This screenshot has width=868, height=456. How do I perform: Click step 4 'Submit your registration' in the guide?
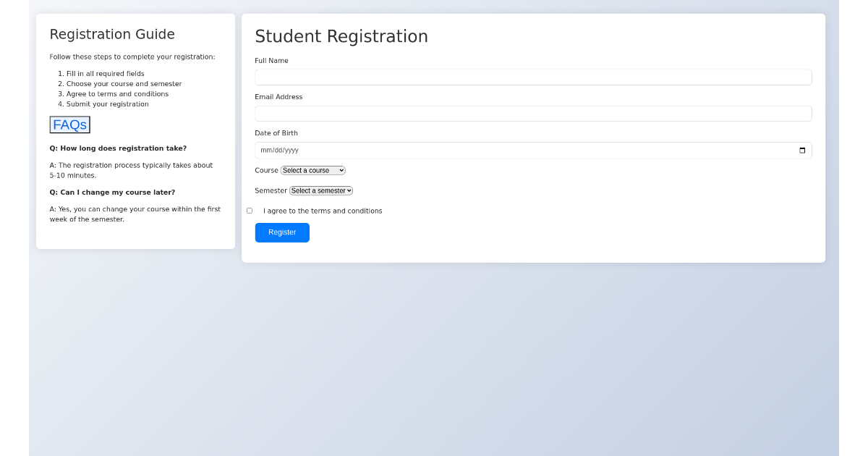coord(106,104)
